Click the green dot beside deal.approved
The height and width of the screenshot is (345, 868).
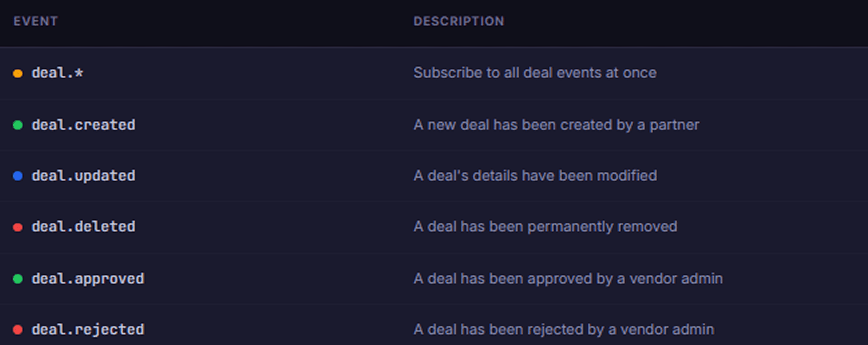click(x=18, y=279)
